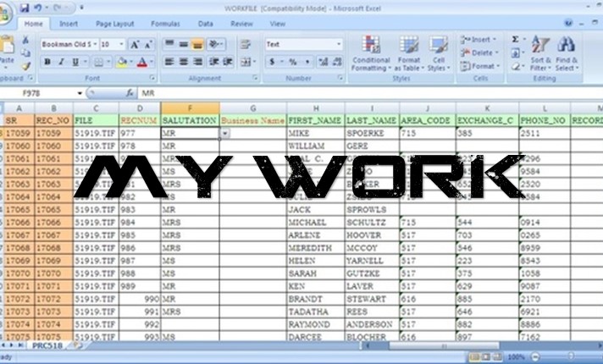Switch to the Review ribbon tab

[241, 24]
